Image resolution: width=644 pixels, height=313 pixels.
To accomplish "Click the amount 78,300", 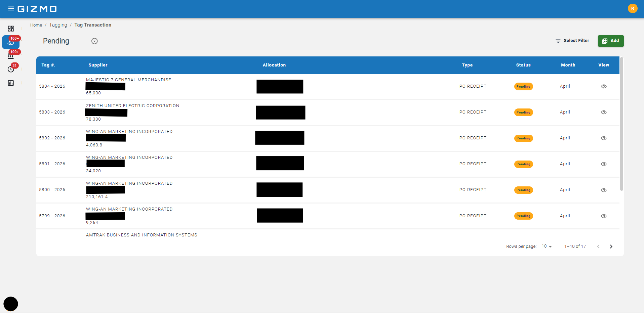I will [93, 119].
